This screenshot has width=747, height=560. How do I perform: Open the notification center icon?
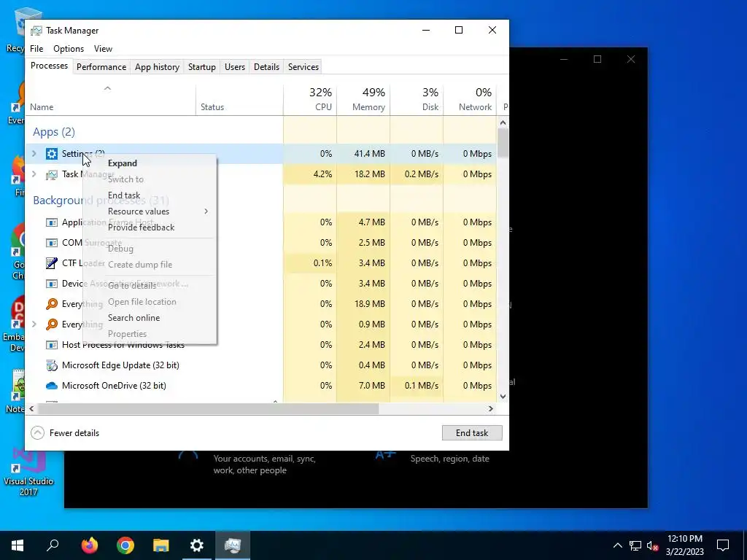(723, 545)
